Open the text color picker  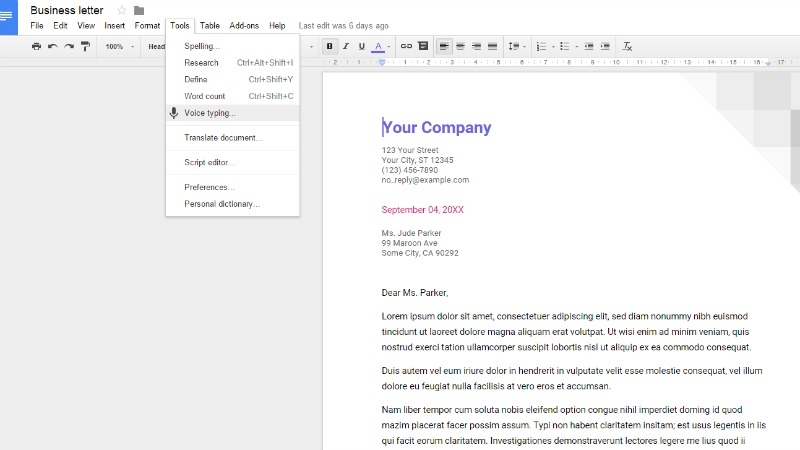pyautogui.click(x=380, y=46)
